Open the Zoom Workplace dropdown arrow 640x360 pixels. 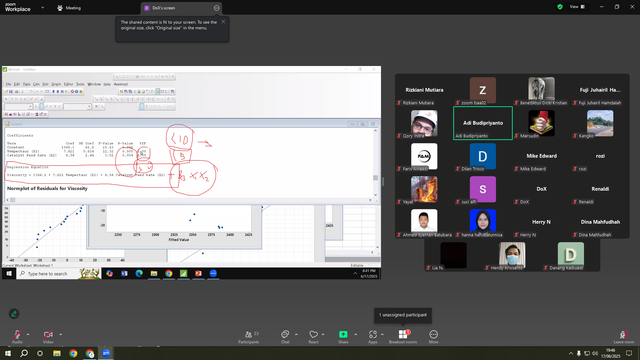(x=42, y=7)
